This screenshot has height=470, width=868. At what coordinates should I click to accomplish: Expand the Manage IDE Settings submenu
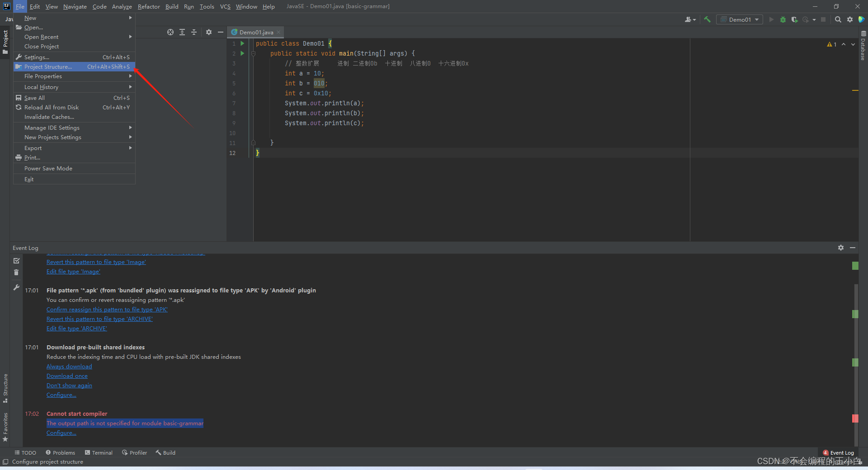point(75,128)
